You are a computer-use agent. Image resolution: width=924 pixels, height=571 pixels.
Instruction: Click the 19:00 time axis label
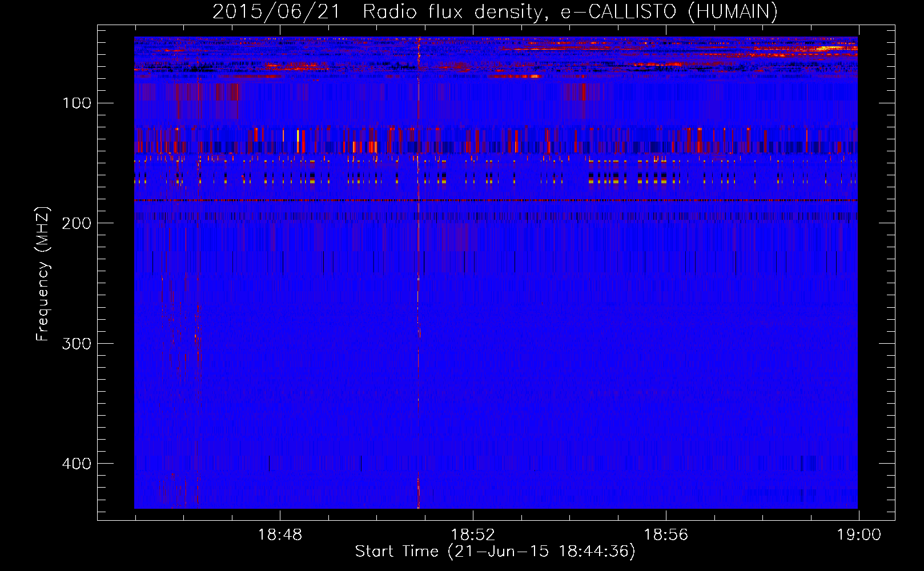coord(859,535)
